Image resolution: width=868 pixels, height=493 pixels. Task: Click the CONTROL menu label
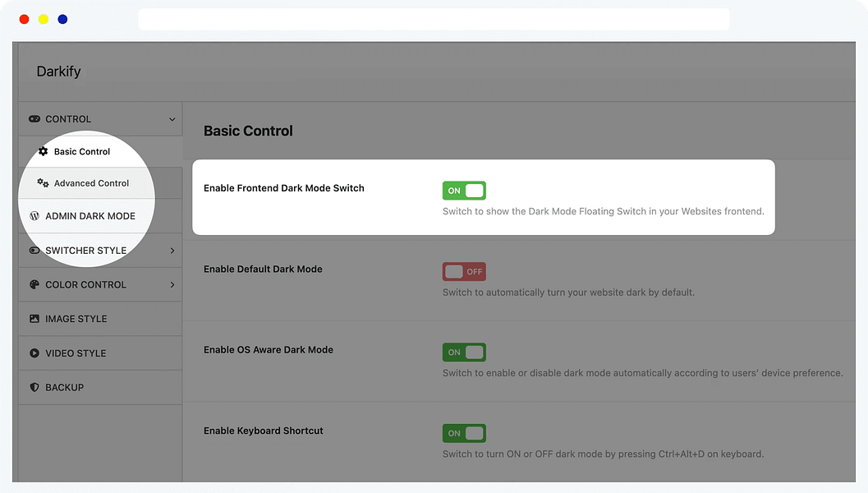(x=68, y=119)
